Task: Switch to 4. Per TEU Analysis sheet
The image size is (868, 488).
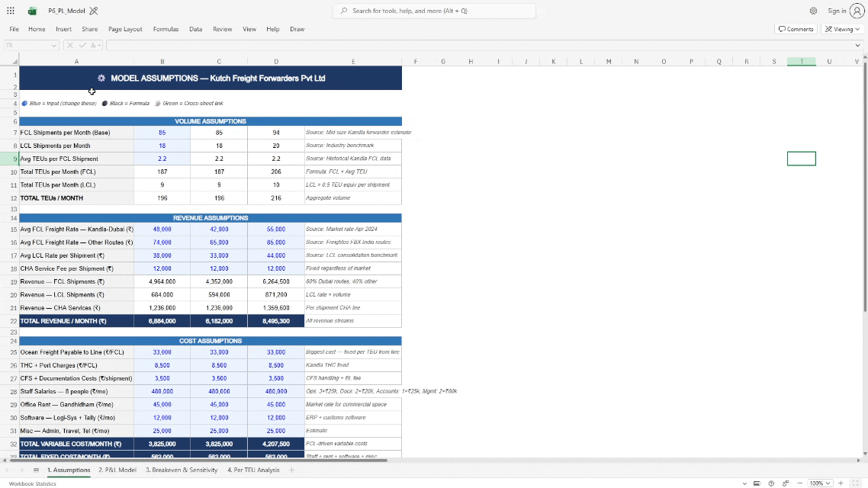Action: coord(253,470)
